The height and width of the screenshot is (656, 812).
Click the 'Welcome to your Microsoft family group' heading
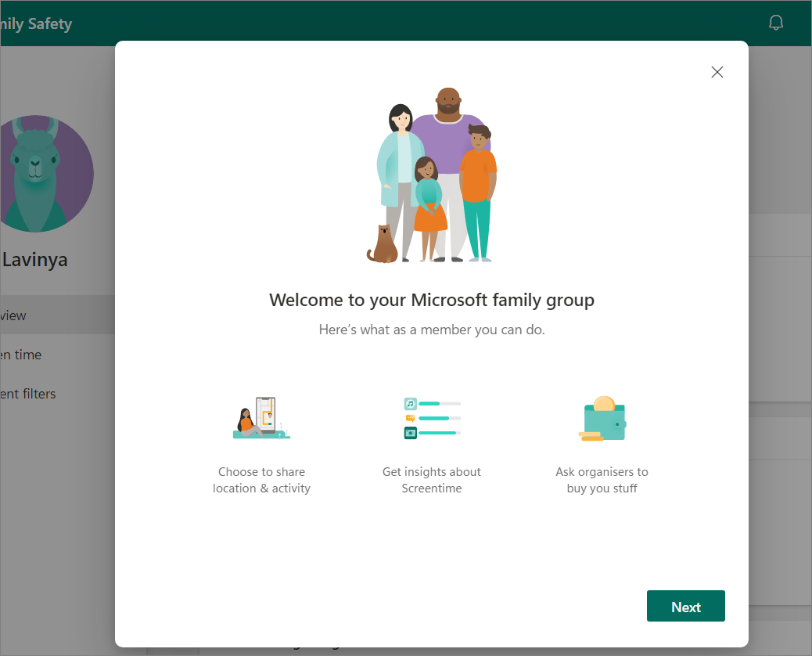tap(432, 300)
